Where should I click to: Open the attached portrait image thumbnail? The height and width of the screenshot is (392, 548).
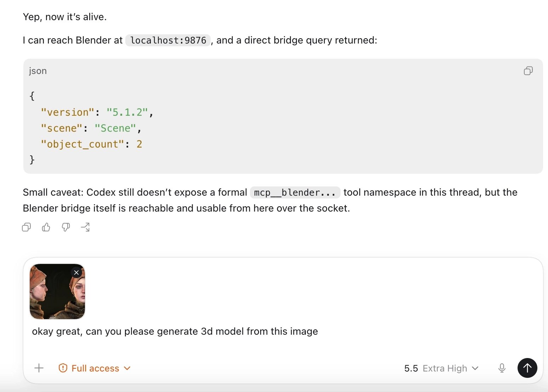click(x=57, y=292)
